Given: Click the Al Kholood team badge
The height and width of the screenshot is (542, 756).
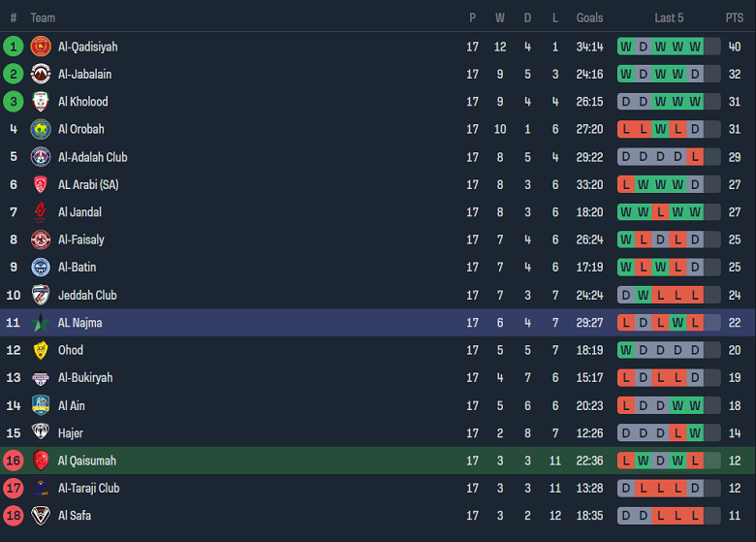Looking at the screenshot, I should 41,102.
